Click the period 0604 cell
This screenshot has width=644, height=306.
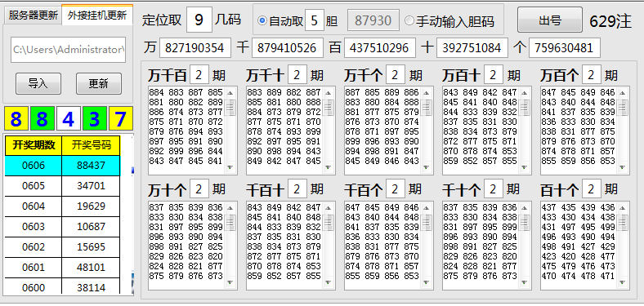coord(34,206)
